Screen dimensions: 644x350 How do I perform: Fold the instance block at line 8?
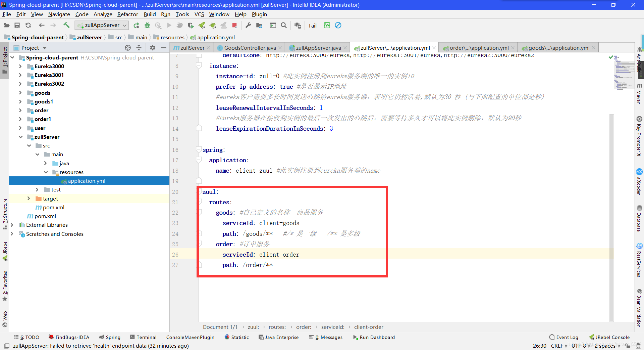[199, 66]
